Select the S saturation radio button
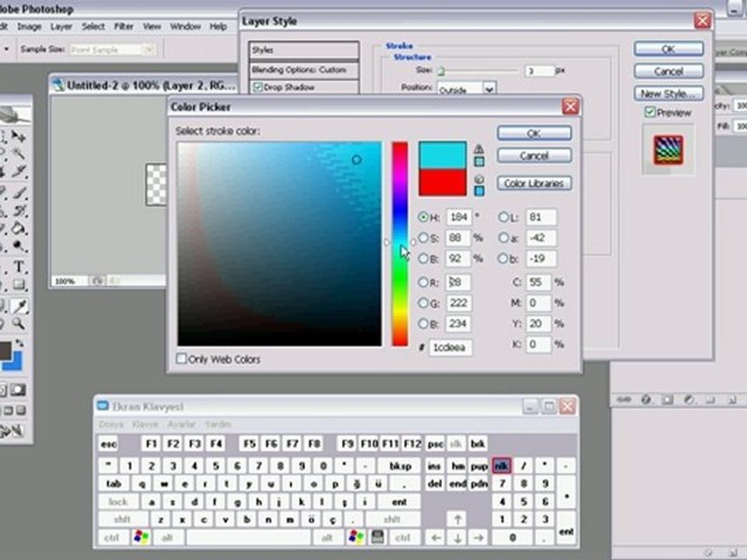 [x=423, y=237]
